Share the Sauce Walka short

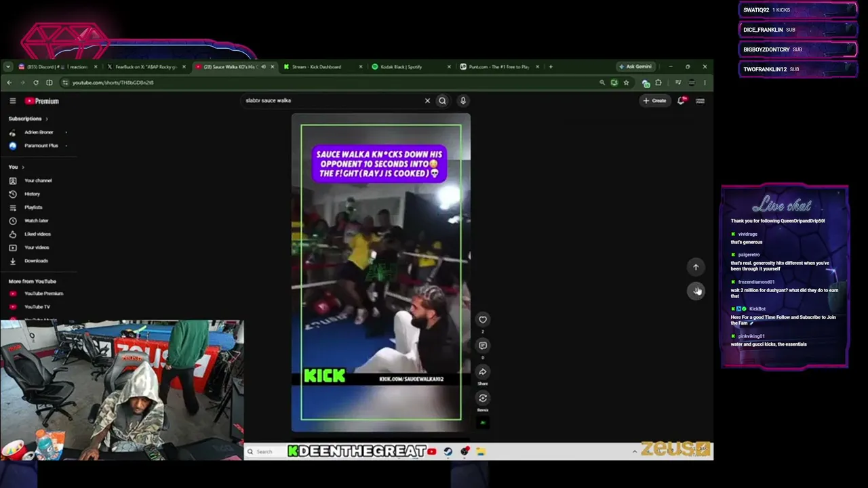483,371
